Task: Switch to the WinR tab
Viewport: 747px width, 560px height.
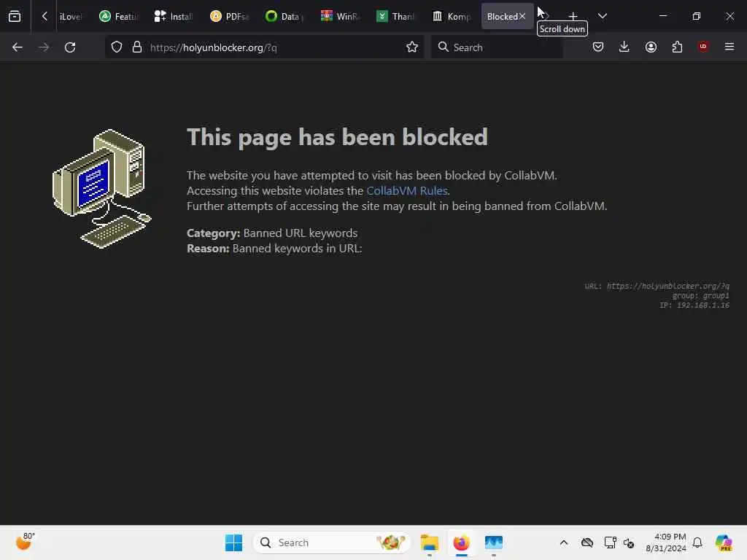Action: pos(340,16)
